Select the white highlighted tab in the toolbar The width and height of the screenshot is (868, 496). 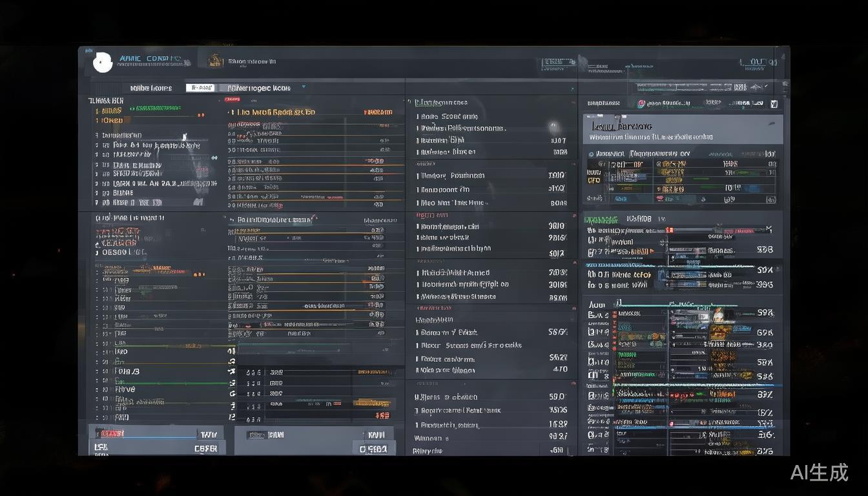tap(200, 88)
